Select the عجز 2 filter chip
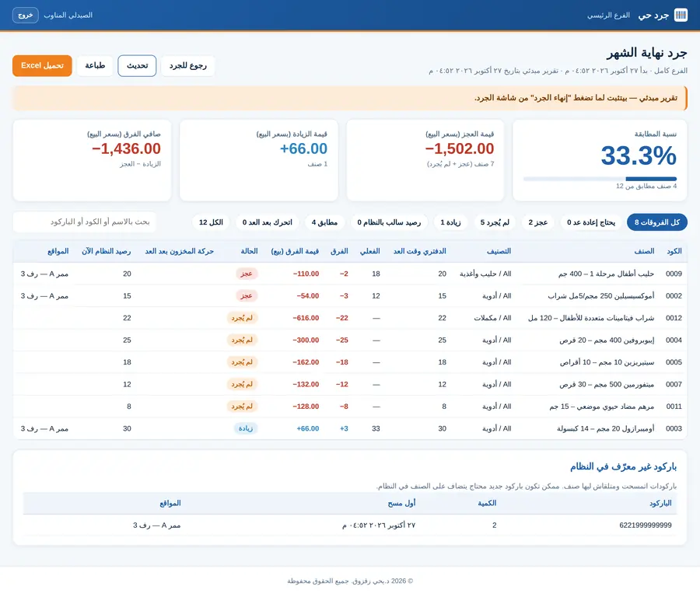The width and height of the screenshot is (700, 597). (538, 222)
